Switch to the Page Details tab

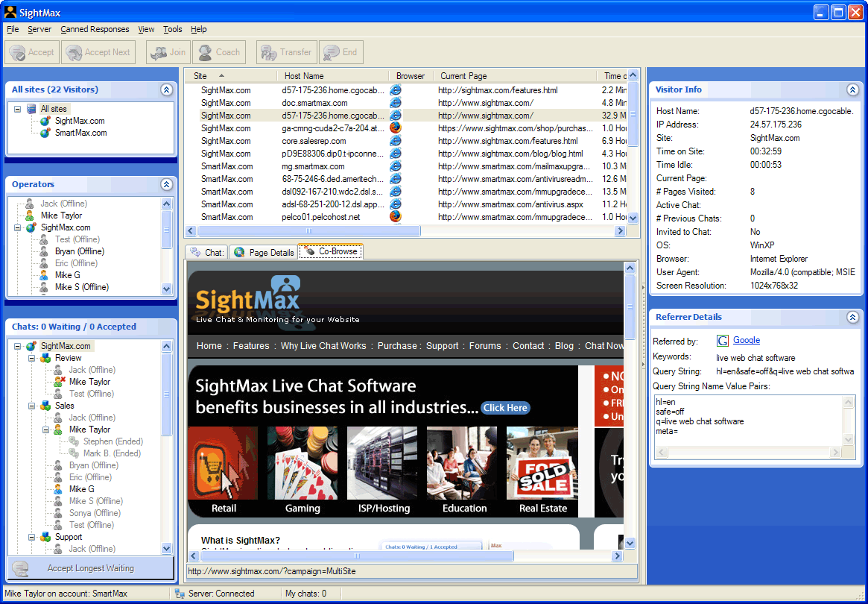264,252
